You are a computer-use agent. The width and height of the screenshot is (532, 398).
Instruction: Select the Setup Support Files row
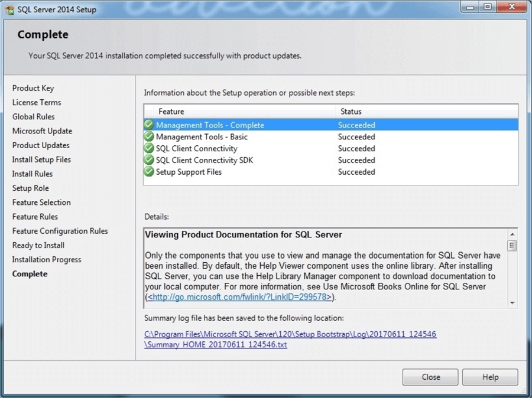click(x=331, y=171)
